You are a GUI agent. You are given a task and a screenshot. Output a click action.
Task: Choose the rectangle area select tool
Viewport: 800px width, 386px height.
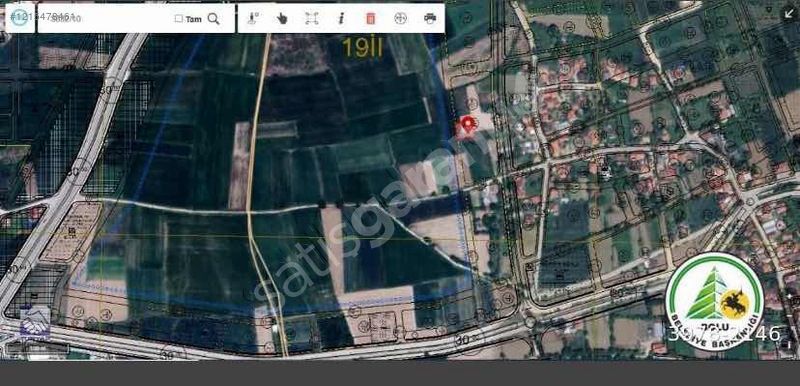tap(312, 18)
